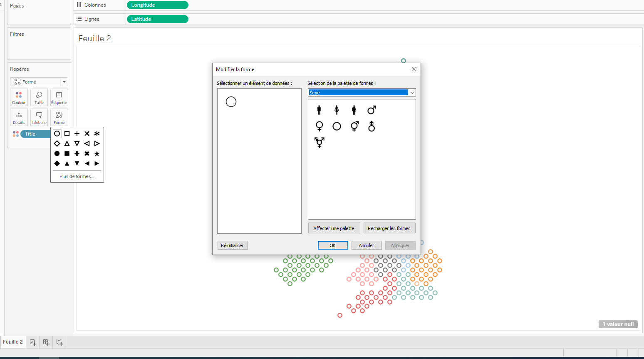Select the circle with upward arrow symbol
The image size is (644, 359).
[x=372, y=126]
